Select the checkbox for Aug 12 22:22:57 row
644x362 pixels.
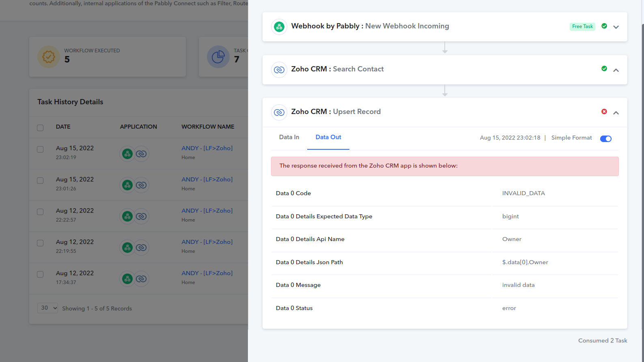tap(40, 212)
